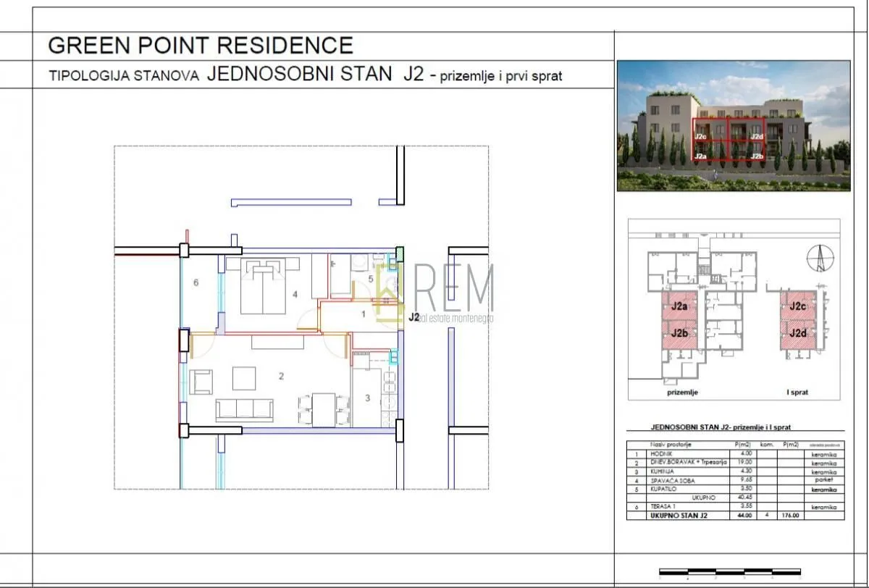Click the 4.00 area value for HODNIK
Screen dimensions: 869x588
747,453
